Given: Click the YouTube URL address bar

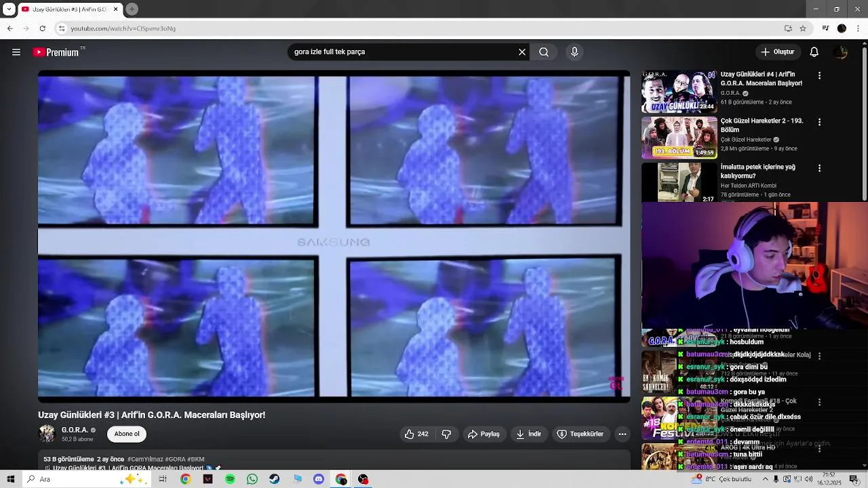Looking at the screenshot, I should (420, 28).
